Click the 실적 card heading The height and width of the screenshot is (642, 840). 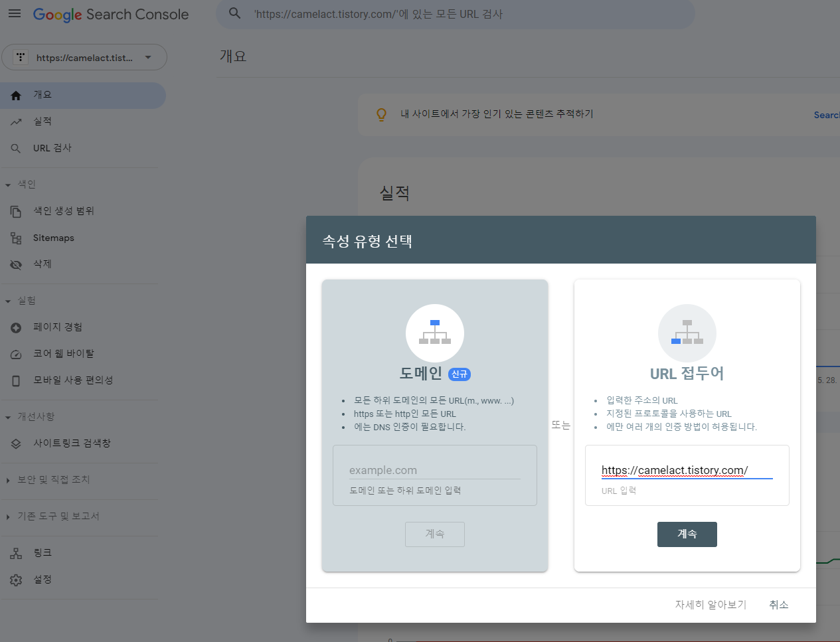pos(394,194)
